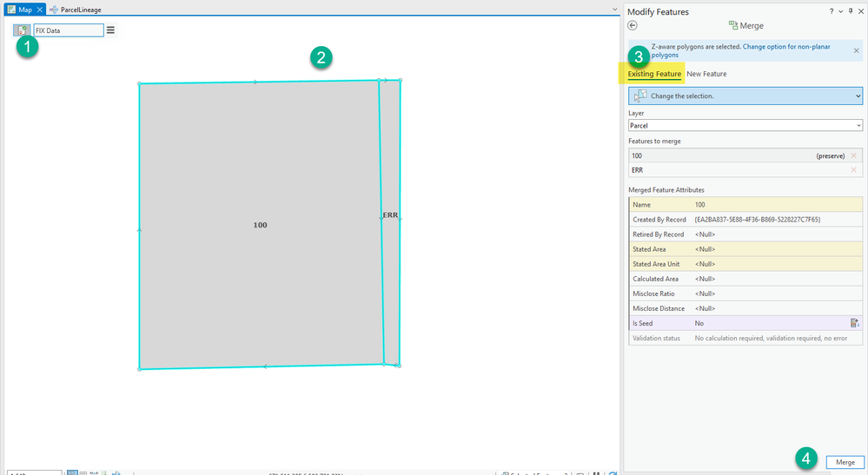The width and height of the screenshot is (868, 475).
Task: Close the Map view tab
Action: pos(40,10)
